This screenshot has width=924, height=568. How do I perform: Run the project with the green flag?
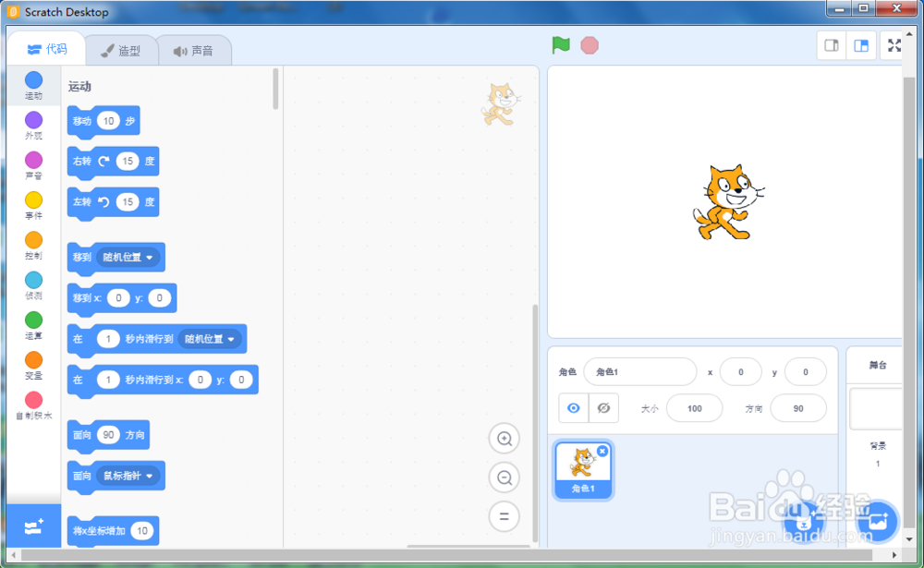pyautogui.click(x=561, y=44)
